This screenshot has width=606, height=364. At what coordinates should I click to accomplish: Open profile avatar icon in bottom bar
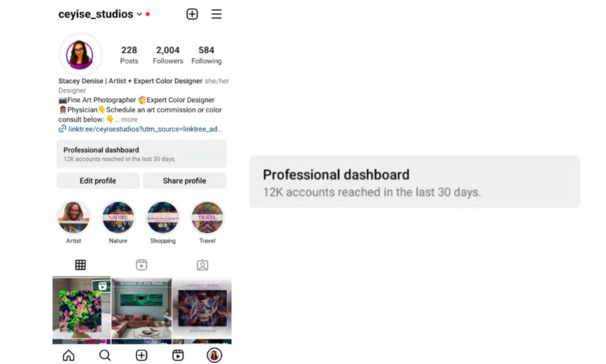pos(214,355)
